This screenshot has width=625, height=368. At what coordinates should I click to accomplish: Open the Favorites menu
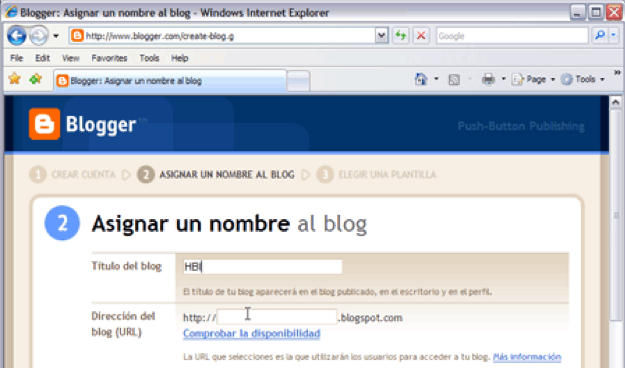point(109,58)
